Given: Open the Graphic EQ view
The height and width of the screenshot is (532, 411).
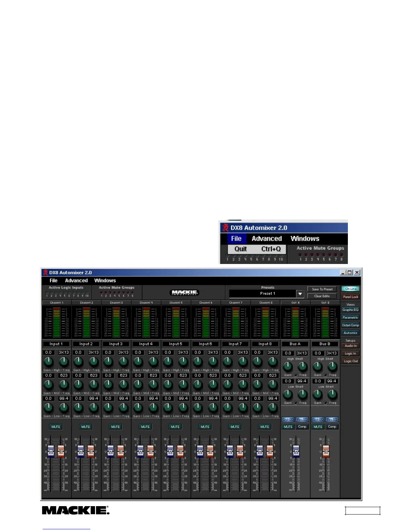Looking at the screenshot, I should tap(351, 310).
